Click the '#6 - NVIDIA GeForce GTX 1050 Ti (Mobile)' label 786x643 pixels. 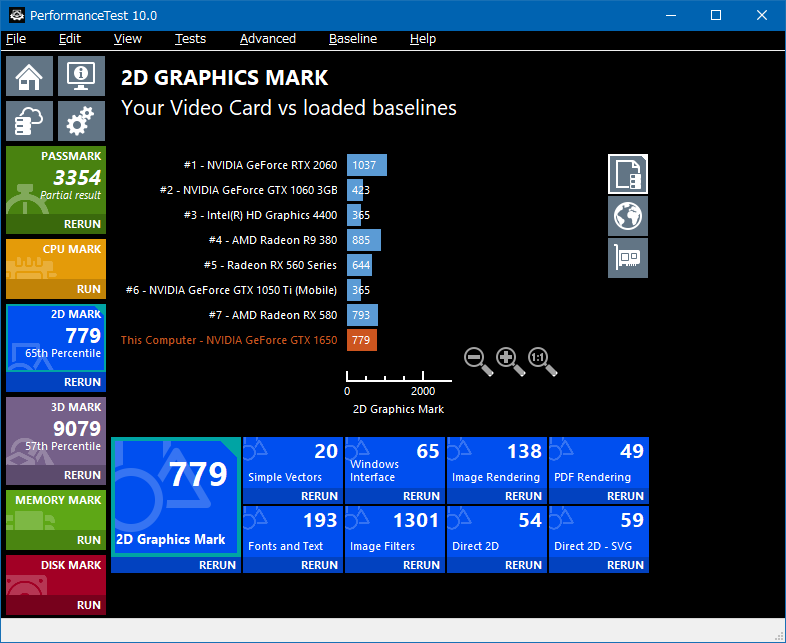click(231, 290)
